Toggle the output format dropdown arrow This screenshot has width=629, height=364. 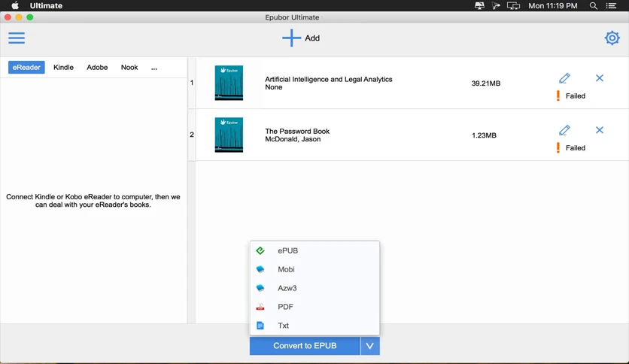coord(370,346)
